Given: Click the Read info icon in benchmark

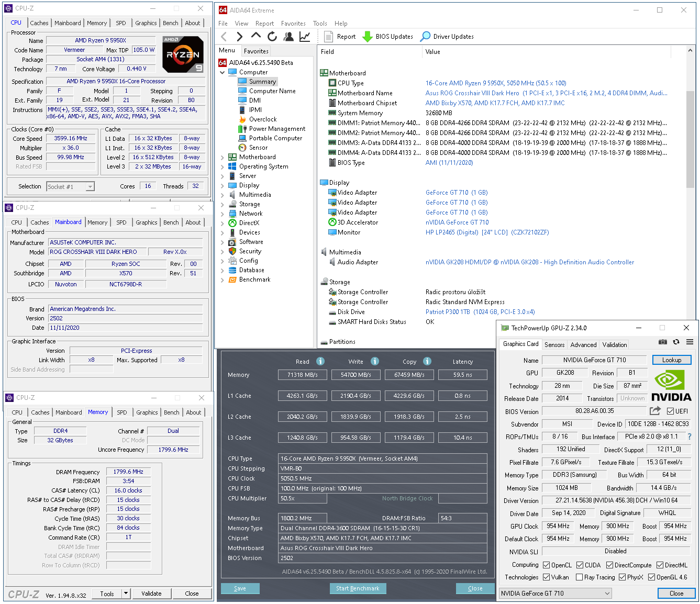Looking at the screenshot, I should click(320, 361).
